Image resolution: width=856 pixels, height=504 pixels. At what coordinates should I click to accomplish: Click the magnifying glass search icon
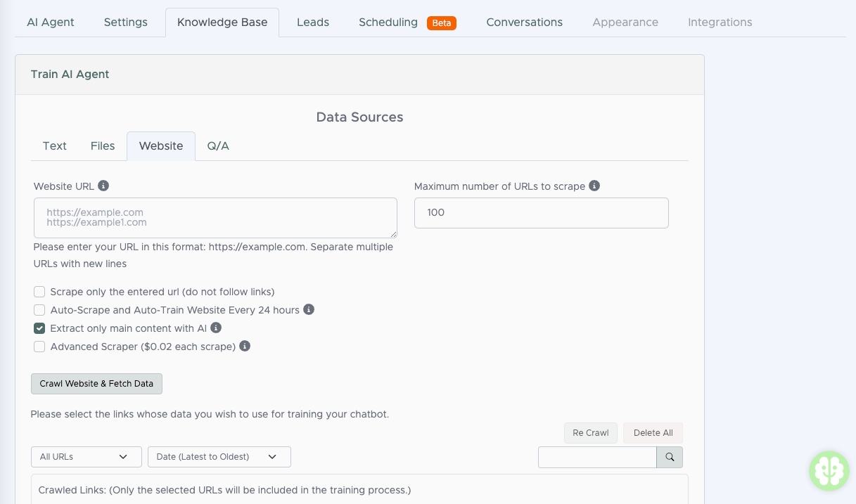[x=670, y=457]
